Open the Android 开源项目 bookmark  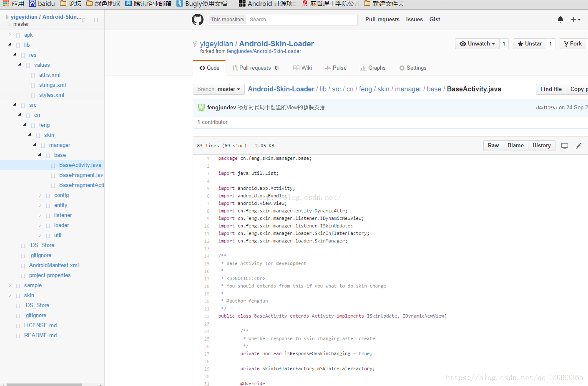267,3
